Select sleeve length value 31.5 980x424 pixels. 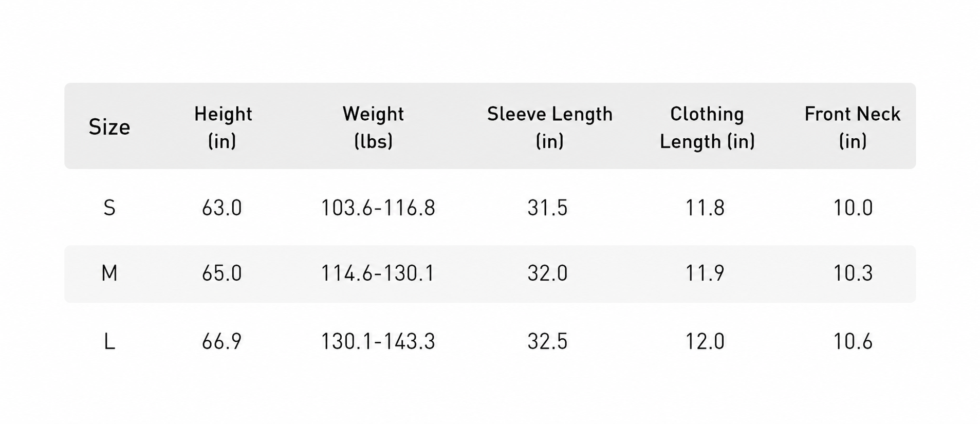[x=547, y=208]
